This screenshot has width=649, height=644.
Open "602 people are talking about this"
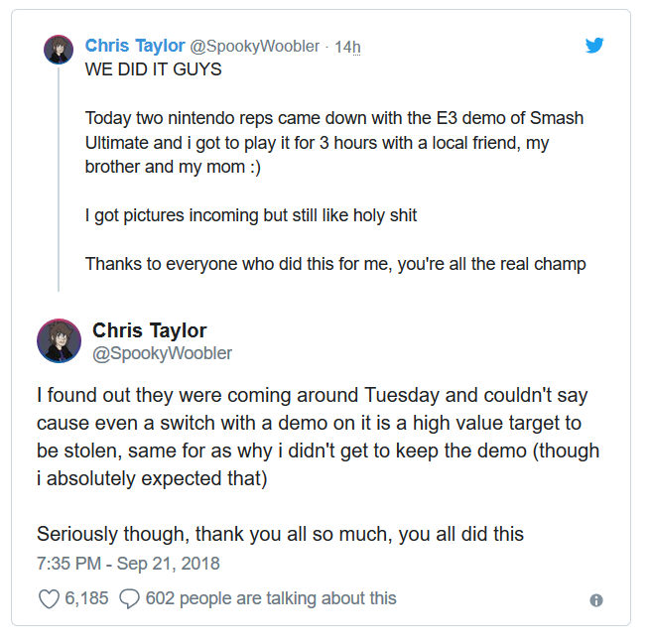271,598
